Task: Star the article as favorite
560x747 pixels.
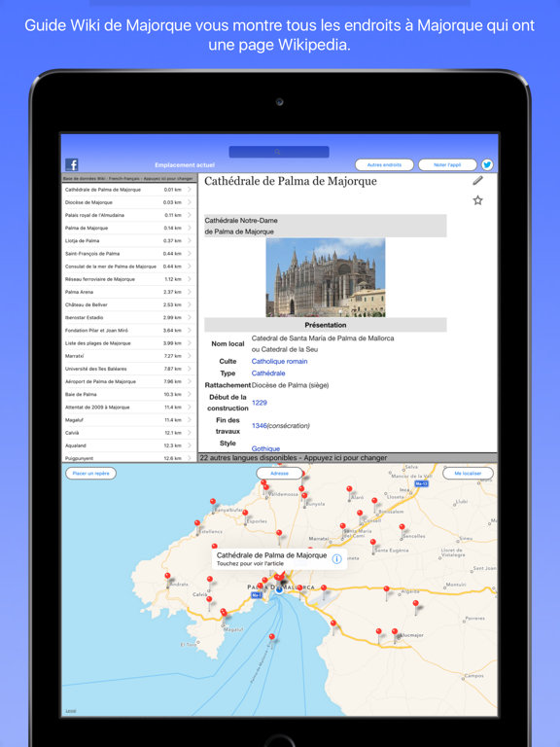Action: [x=477, y=200]
